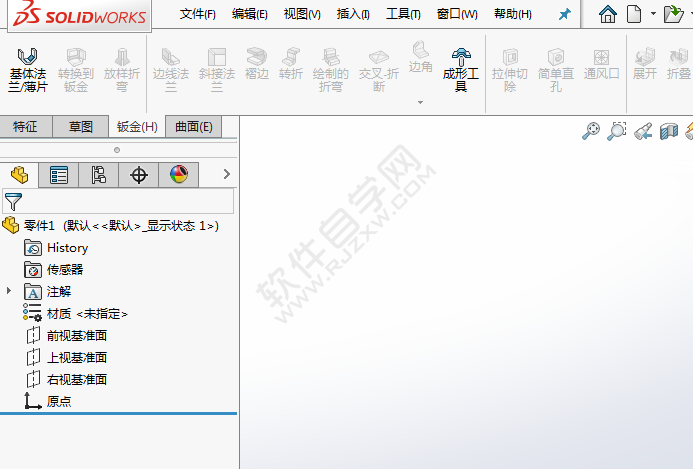Switch to the 草图 (Sketch) tab
The height and width of the screenshot is (469, 693).
coord(81,127)
